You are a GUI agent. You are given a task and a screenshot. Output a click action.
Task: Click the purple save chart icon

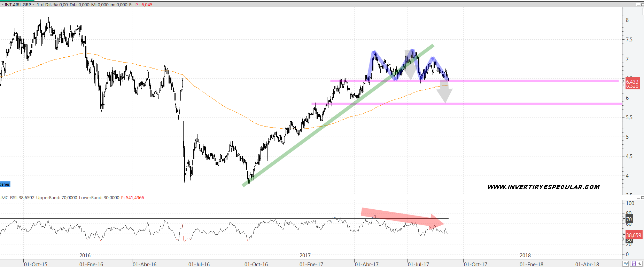[x=634, y=264]
